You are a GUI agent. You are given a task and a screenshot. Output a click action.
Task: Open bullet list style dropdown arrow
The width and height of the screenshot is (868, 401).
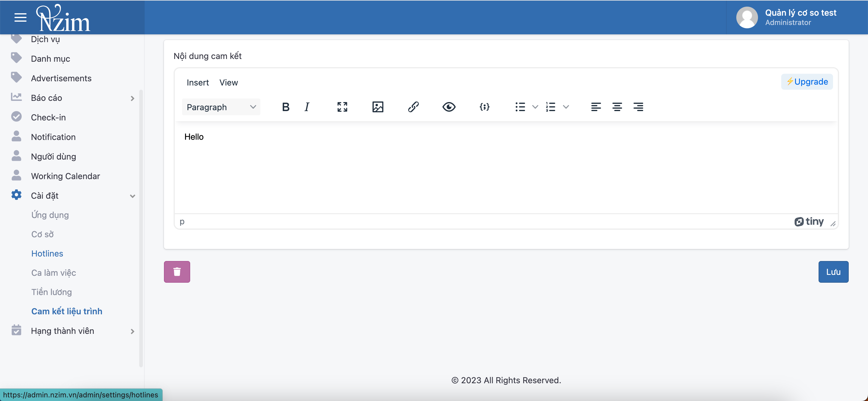pos(535,107)
